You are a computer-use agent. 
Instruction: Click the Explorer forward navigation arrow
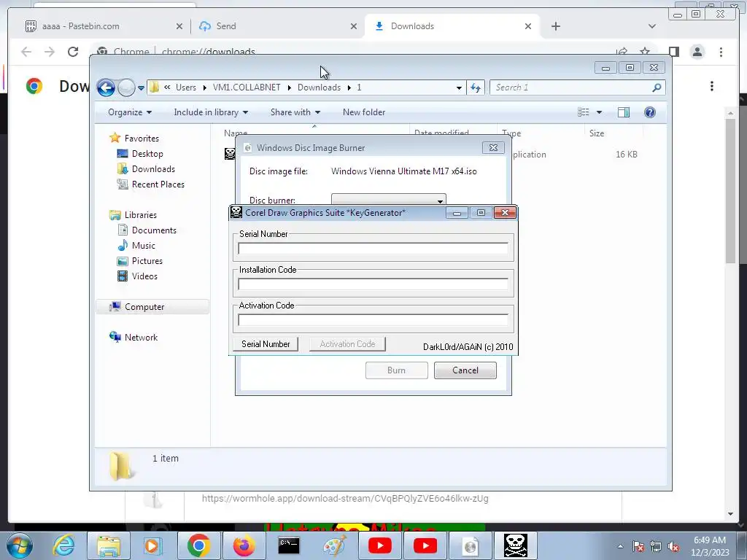[x=126, y=87]
